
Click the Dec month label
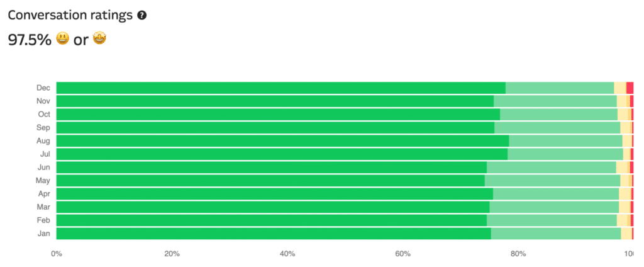pos(43,88)
